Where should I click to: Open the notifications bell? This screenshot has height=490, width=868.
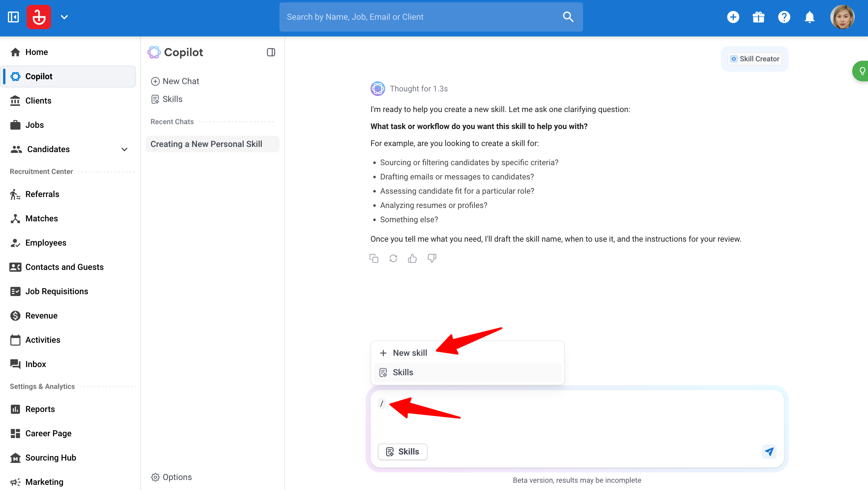pyautogui.click(x=809, y=17)
